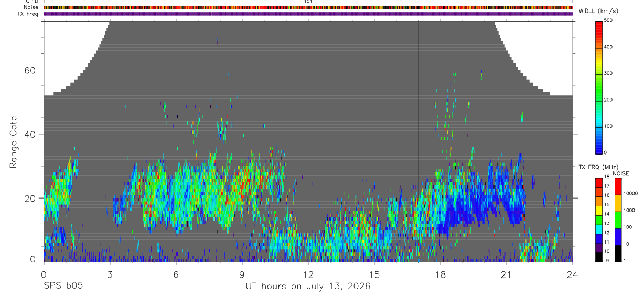Select the cyan 12 MHz frequency swatch
Screen dimensions: 644x297
pyautogui.click(x=599, y=229)
